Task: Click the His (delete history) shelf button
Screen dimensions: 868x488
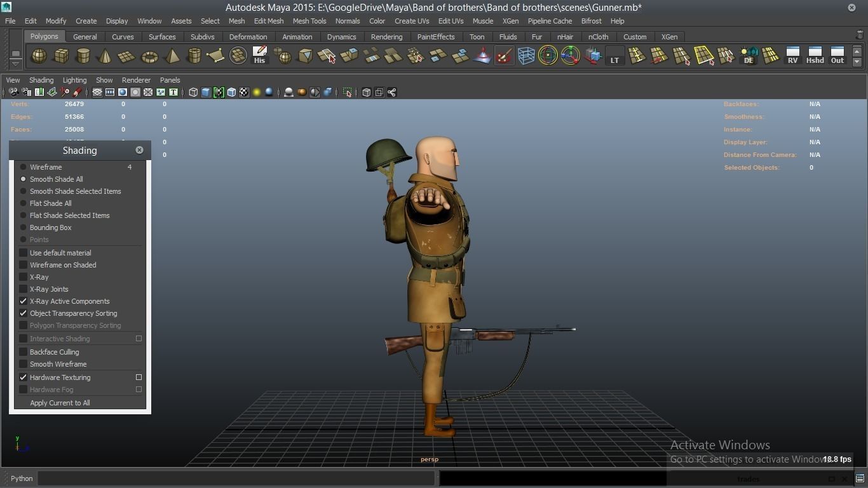Action: [259, 56]
